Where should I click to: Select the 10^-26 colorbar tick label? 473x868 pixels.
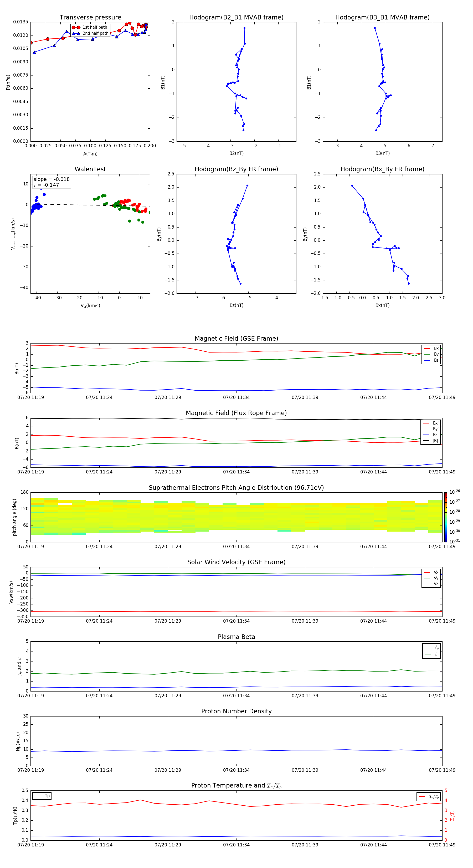coord(455,492)
